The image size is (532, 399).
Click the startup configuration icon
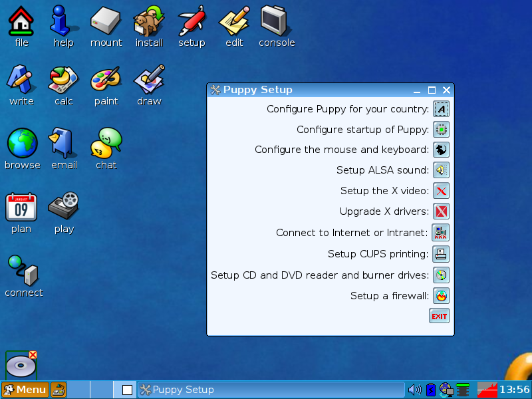[440, 129]
